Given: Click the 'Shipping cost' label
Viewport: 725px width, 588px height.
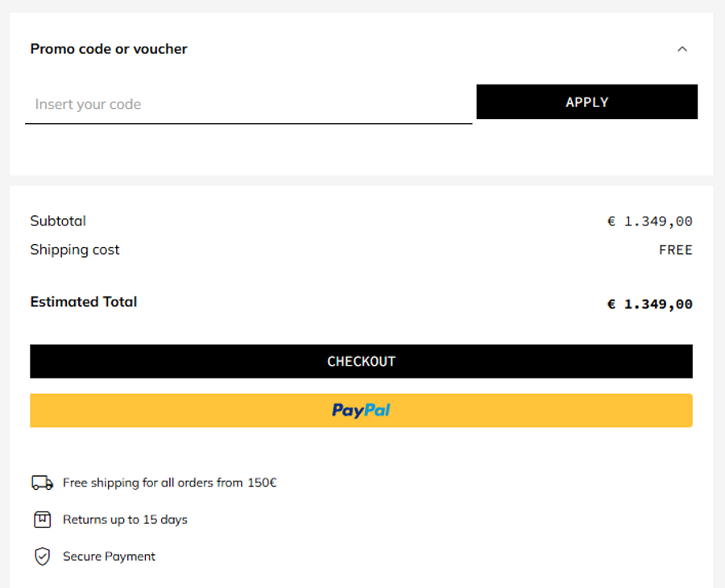Looking at the screenshot, I should pos(75,250).
